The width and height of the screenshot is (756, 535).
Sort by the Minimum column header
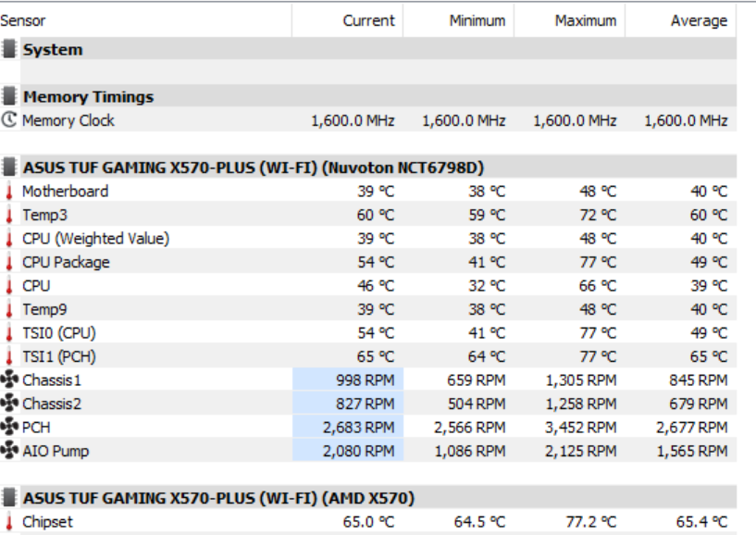click(459, 20)
